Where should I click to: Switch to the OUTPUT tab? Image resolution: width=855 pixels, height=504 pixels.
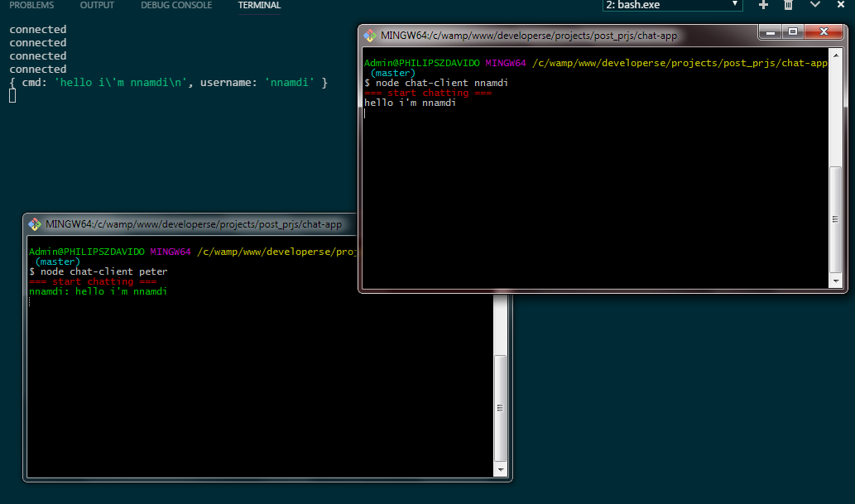[x=97, y=5]
